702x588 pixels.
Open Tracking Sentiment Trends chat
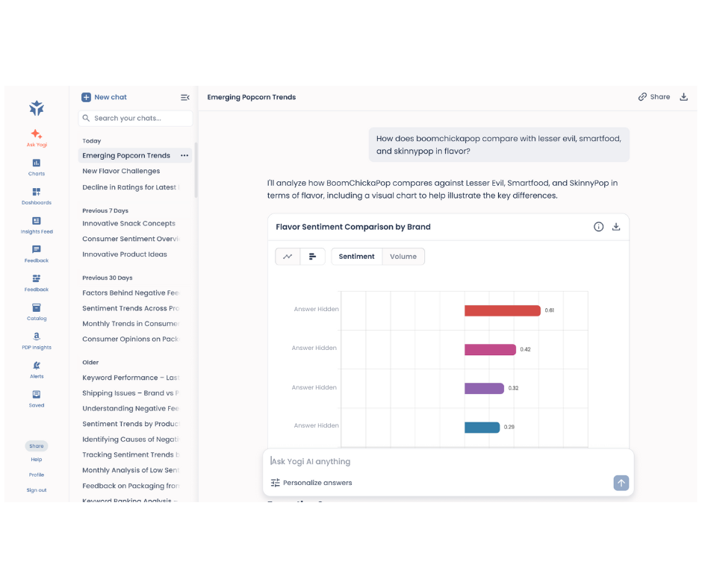pyautogui.click(x=131, y=454)
